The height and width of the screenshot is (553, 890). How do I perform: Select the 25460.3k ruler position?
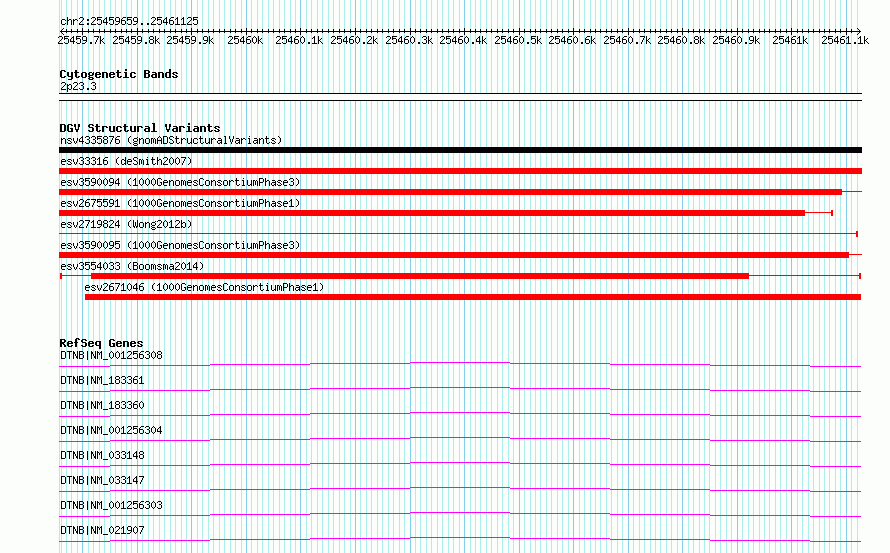click(x=409, y=40)
